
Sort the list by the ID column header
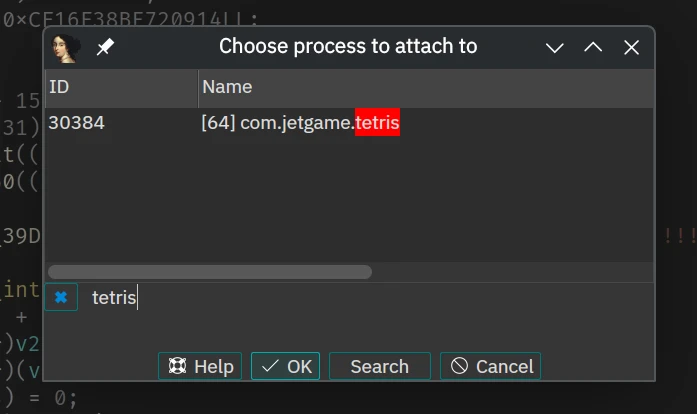pos(120,87)
